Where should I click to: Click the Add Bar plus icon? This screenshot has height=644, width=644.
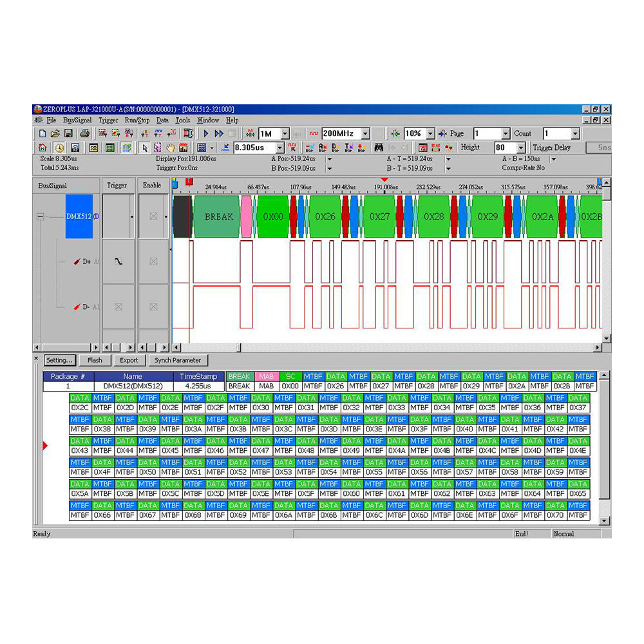click(361, 147)
